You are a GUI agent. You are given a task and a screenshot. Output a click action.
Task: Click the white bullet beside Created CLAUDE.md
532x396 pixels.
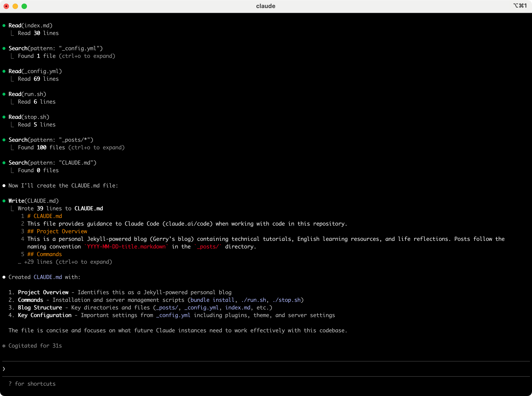pos(4,277)
